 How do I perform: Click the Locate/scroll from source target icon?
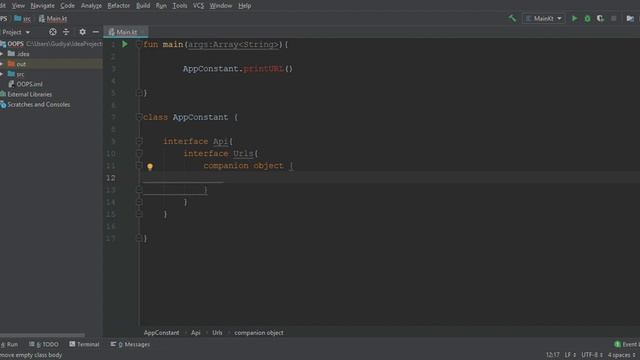(53, 32)
